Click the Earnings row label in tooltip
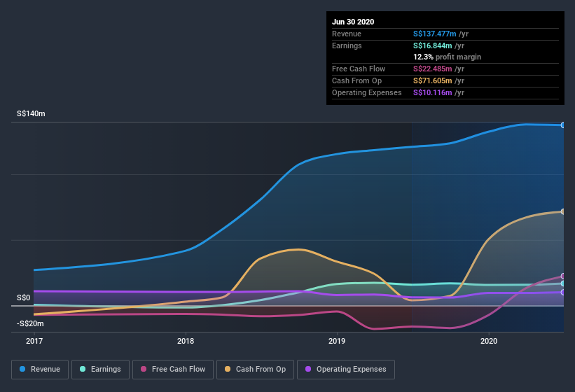The image size is (575, 392). 347,45
